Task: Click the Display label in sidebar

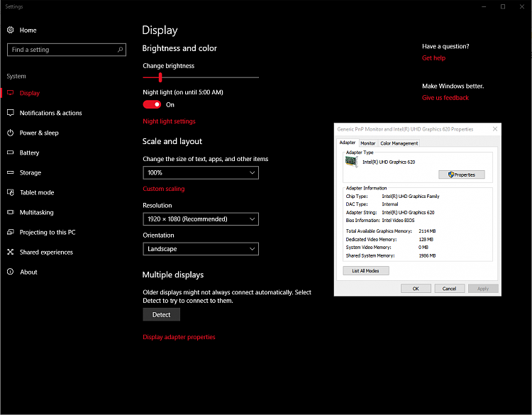Action: pyautogui.click(x=30, y=93)
